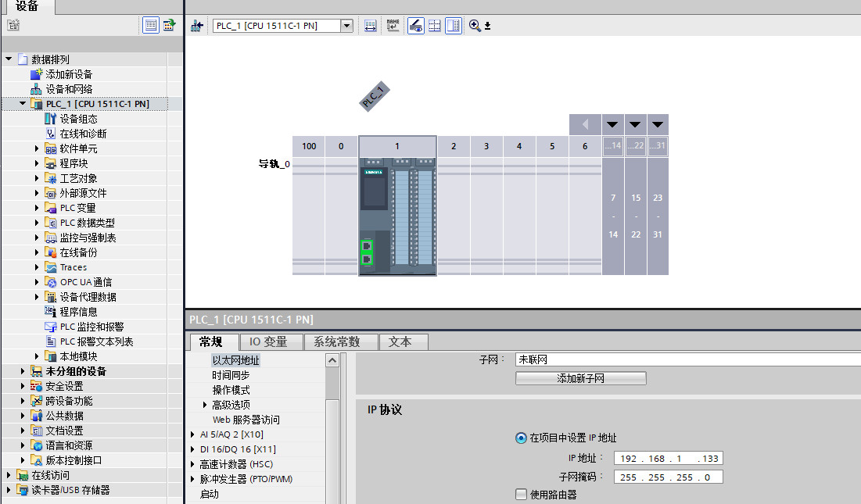The image size is (861, 504).
Task: Click the PLC 变量 icon
Action: (x=51, y=208)
